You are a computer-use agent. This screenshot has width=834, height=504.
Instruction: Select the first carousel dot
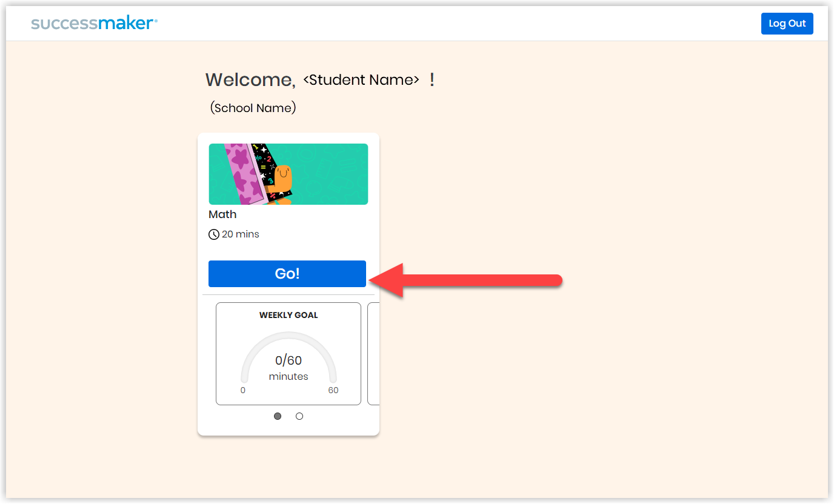[x=278, y=416]
